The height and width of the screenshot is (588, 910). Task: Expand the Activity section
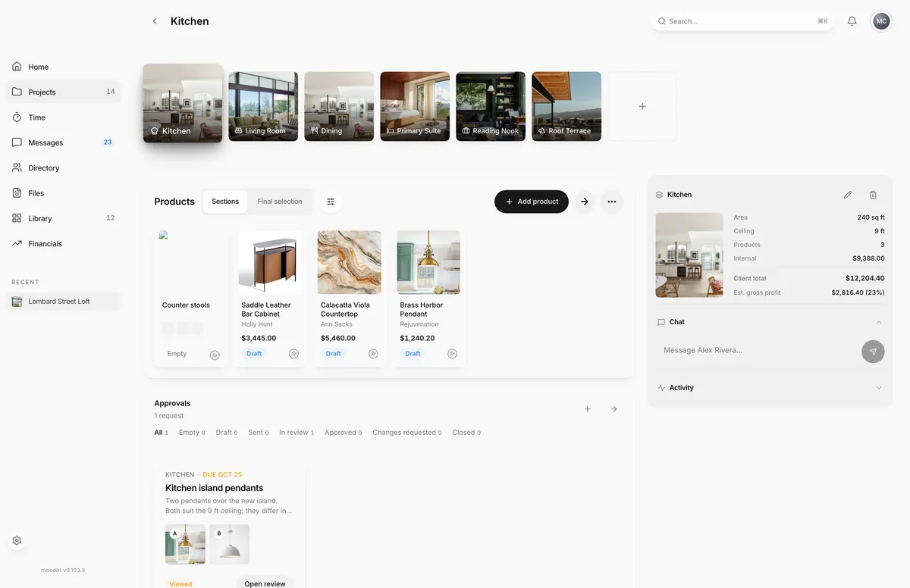[x=879, y=388]
